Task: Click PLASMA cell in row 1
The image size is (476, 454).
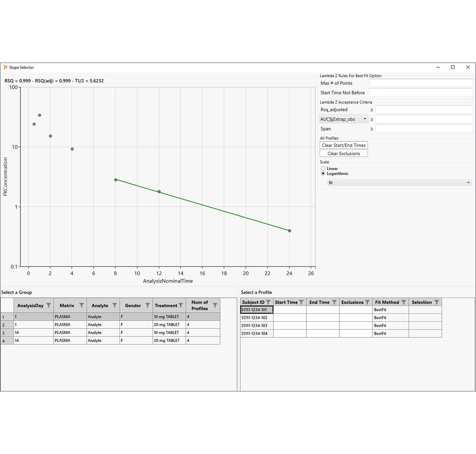Action: tap(70, 317)
